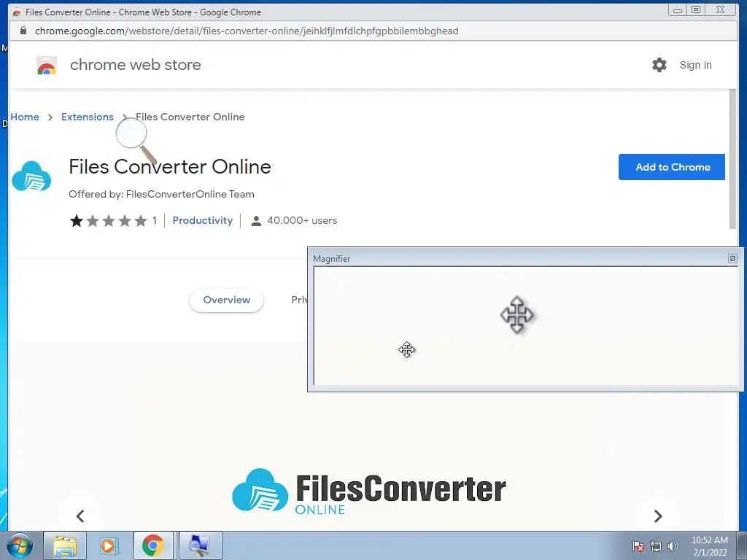The image size is (747, 560).
Task: Open the Windows Start menu
Action: click(x=20, y=545)
